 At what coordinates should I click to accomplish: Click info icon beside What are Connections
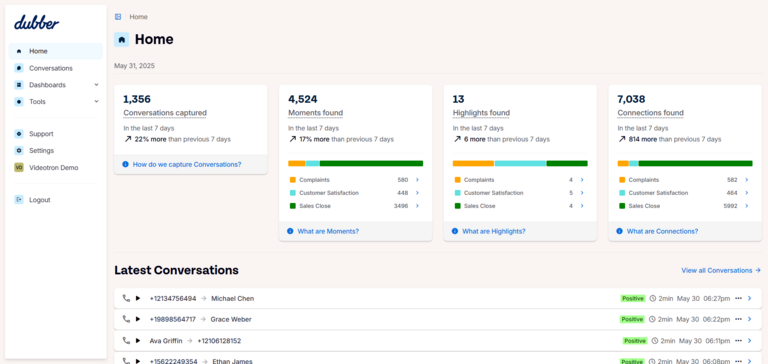coord(619,231)
